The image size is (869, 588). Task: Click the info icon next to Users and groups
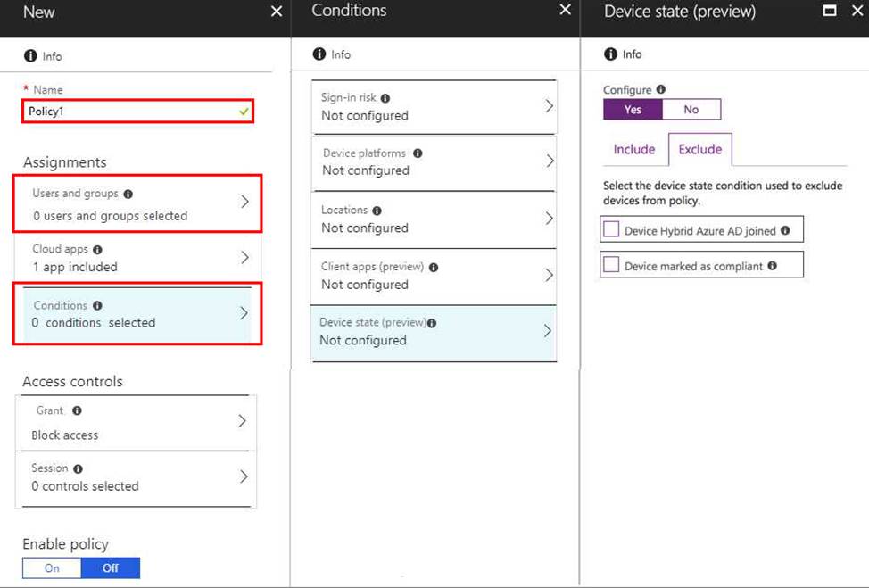(128, 194)
